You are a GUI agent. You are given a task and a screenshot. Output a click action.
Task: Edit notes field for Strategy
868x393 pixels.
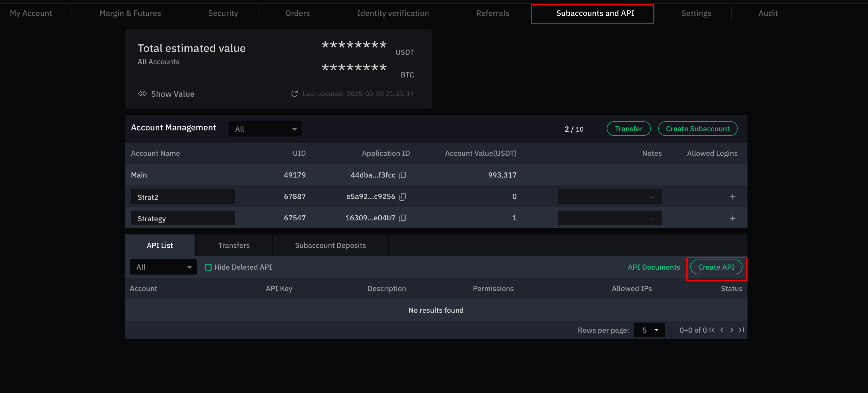610,218
